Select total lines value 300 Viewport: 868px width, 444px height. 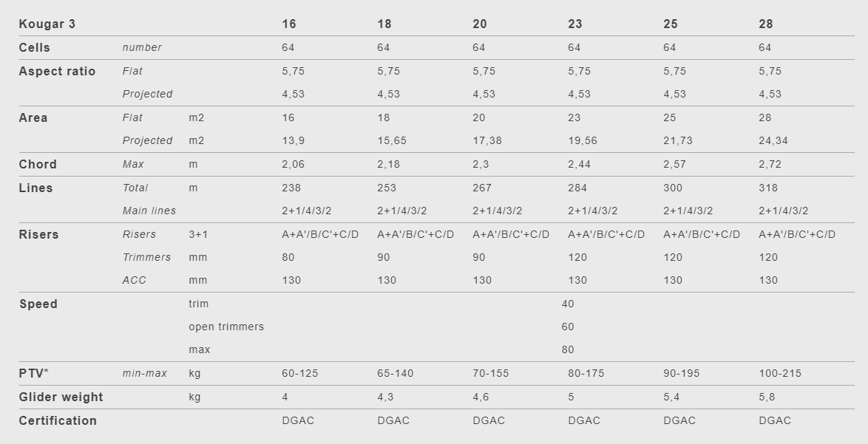click(673, 188)
